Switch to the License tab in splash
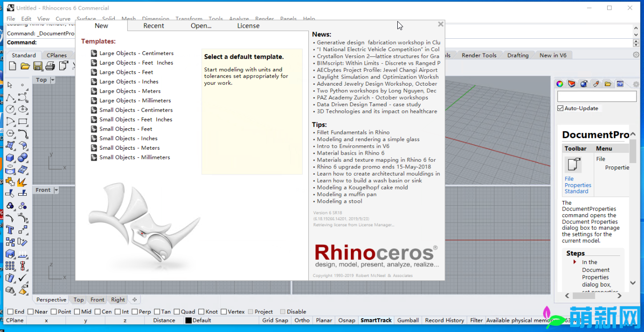The image size is (644, 332). pos(248,26)
